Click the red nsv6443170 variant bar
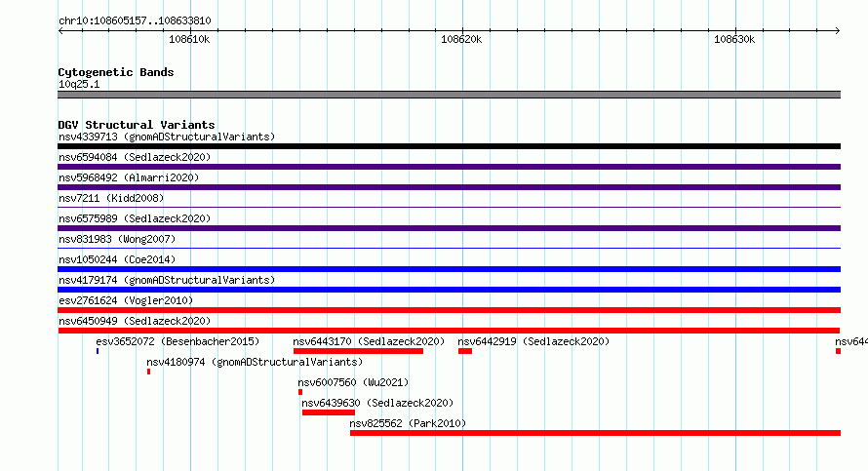The width and height of the screenshot is (868, 471). (x=358, y=351)
